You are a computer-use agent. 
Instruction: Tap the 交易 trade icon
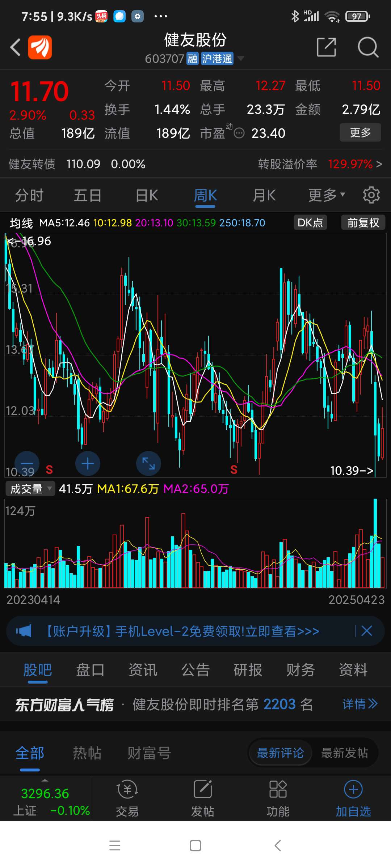click(127, 799)
